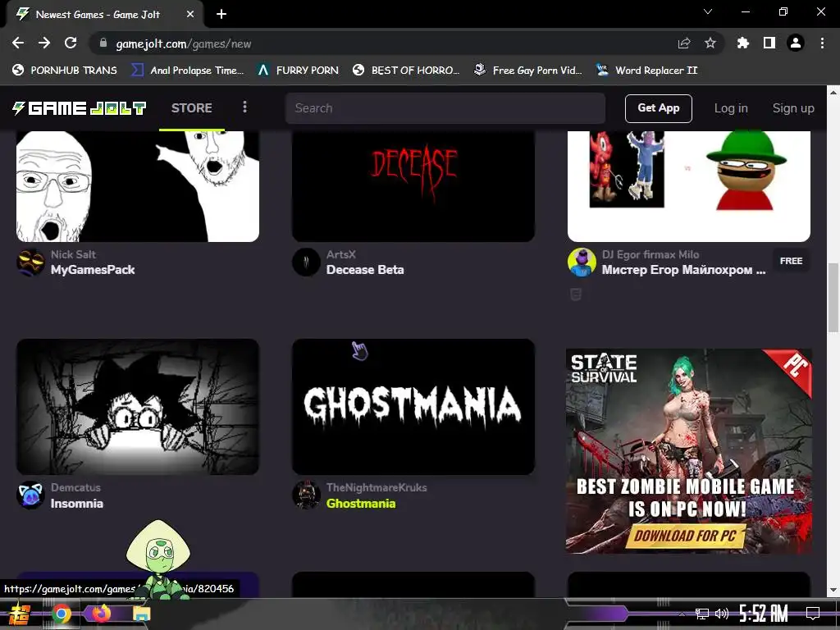Go forward with browser forward arrow
The image size is (840, 630).
tap(44, 43)
